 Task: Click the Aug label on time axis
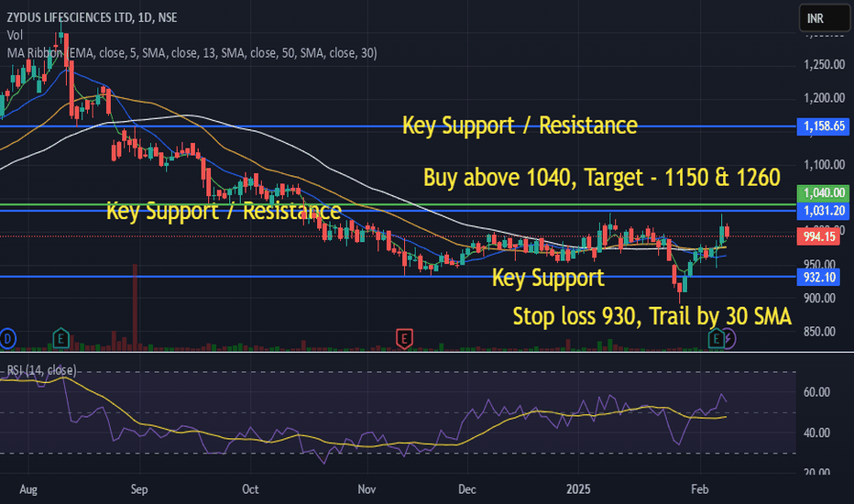[28, 489]
